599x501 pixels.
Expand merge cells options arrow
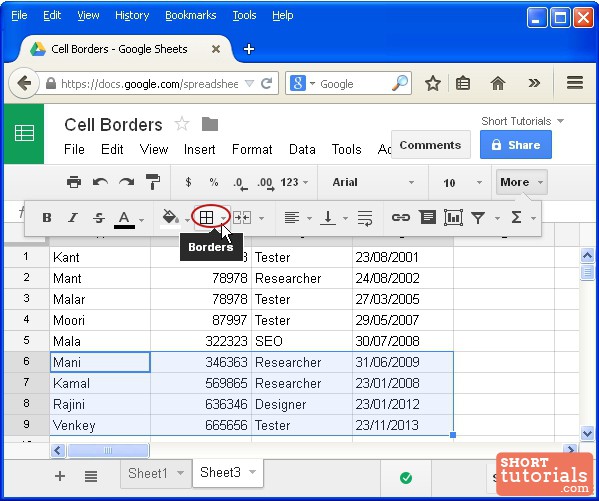262,219
